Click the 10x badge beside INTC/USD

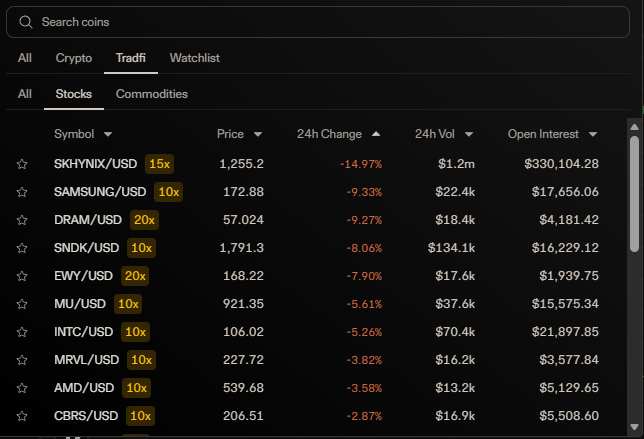135,331
